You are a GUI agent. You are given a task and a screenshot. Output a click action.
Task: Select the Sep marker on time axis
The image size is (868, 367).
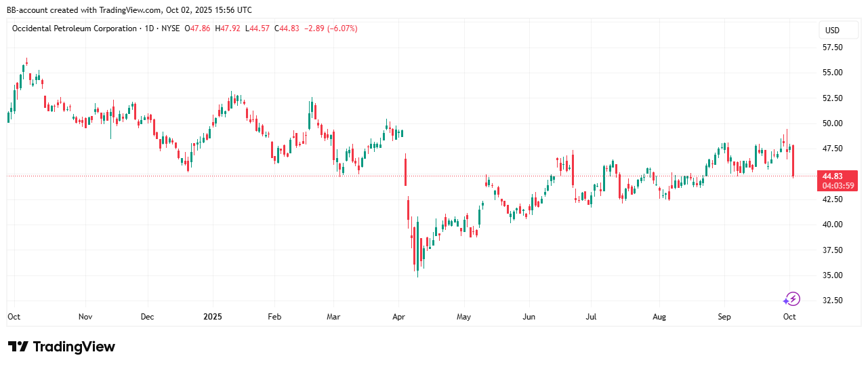pos(724,317)
